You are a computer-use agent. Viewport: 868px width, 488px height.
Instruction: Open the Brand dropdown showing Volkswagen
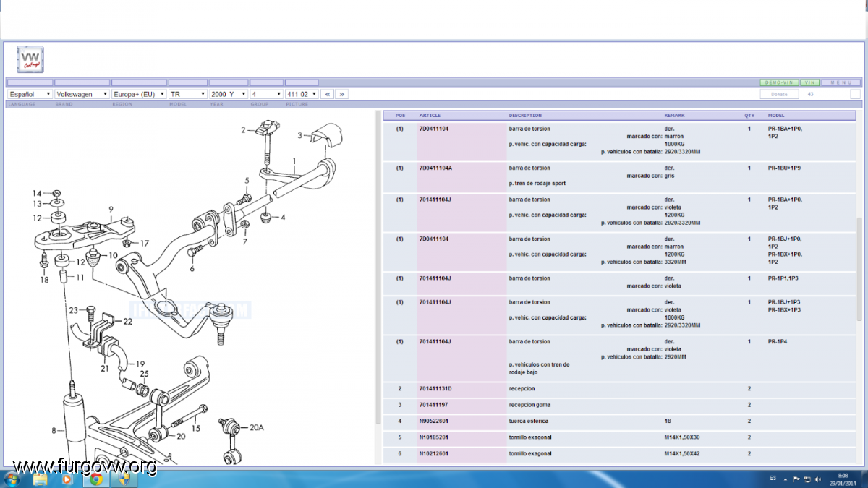click(82, 94)
